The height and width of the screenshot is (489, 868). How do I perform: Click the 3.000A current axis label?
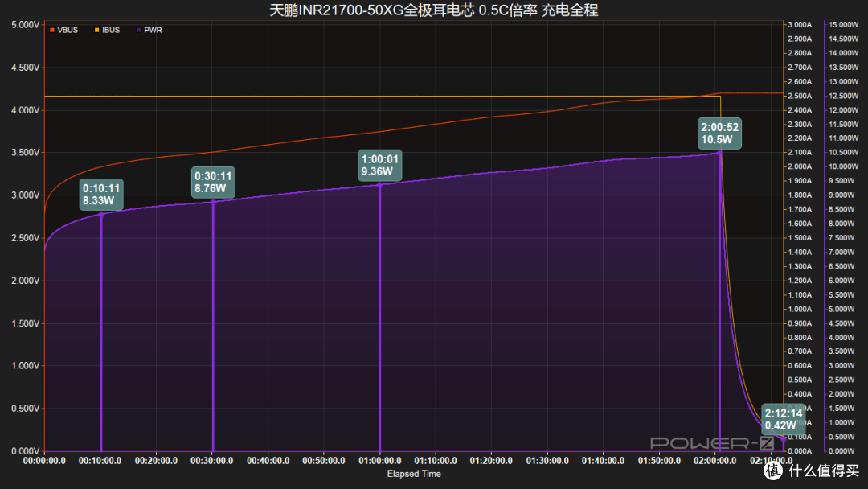coord(800,25)
